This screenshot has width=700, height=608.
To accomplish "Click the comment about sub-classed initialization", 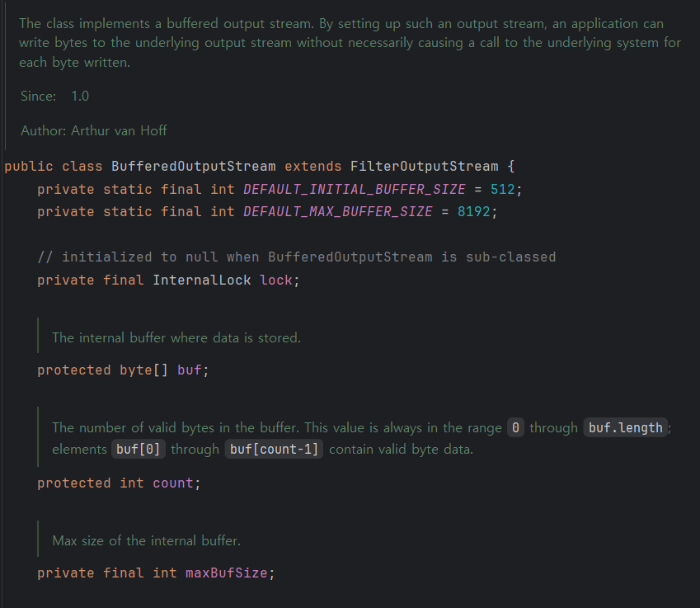I will coord(297,257).
